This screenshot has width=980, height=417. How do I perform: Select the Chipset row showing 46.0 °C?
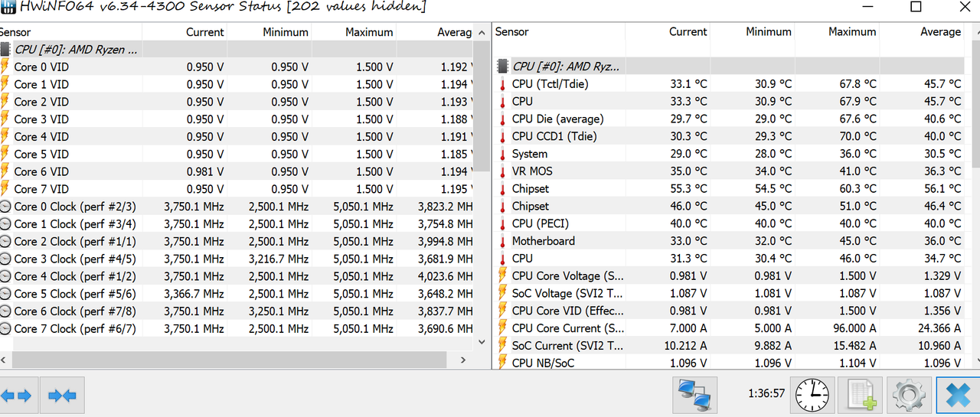click(730, 207)
